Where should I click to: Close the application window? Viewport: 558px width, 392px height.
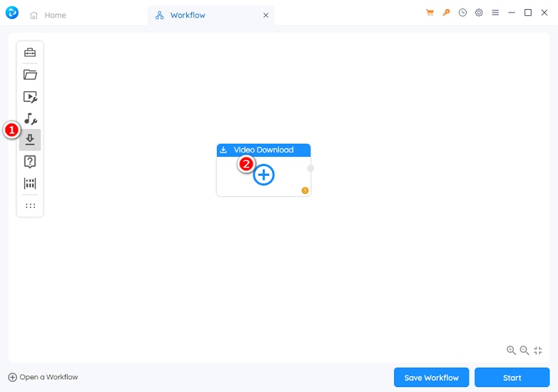(x=544, y=13)
